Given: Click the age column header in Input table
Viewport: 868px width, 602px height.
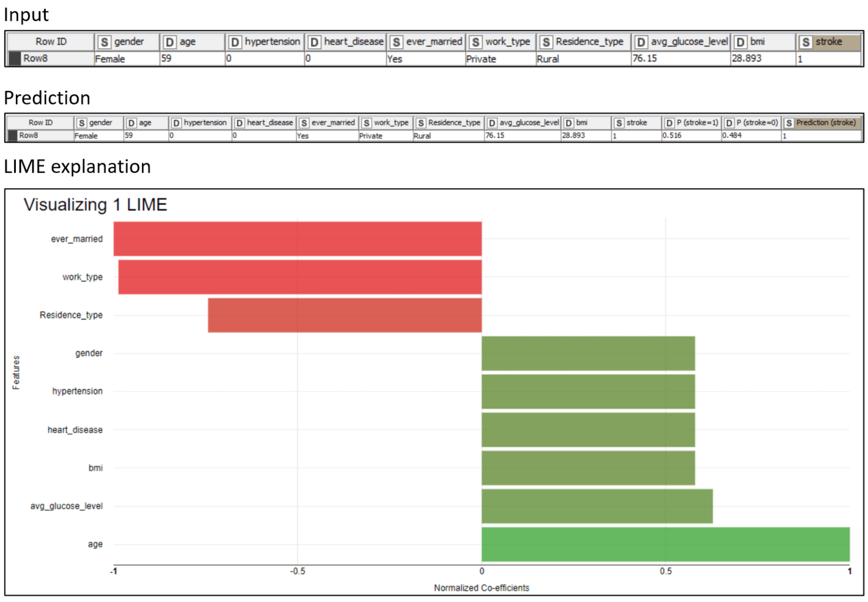Looking at the screenshot, I should click(x=193, y=42).
